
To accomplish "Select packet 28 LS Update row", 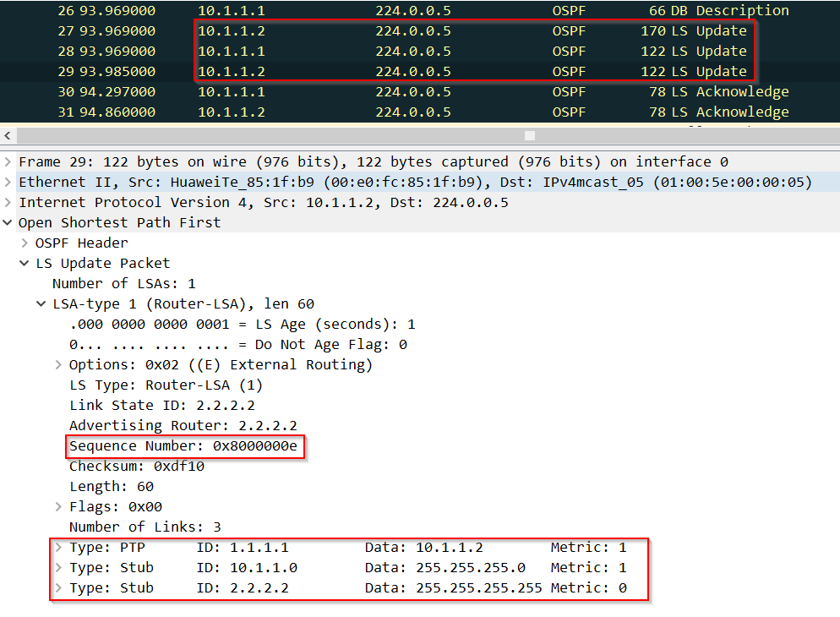I will tap(420, 51).
